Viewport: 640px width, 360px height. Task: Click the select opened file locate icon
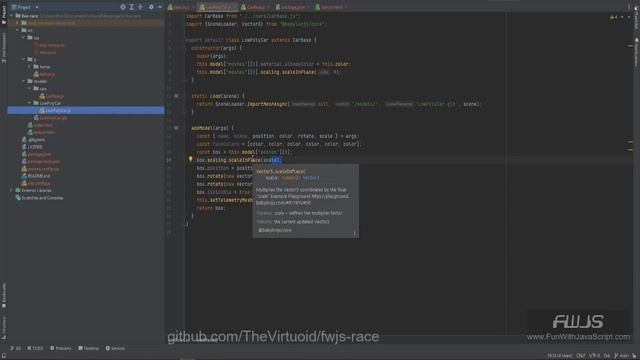(123, 7)
